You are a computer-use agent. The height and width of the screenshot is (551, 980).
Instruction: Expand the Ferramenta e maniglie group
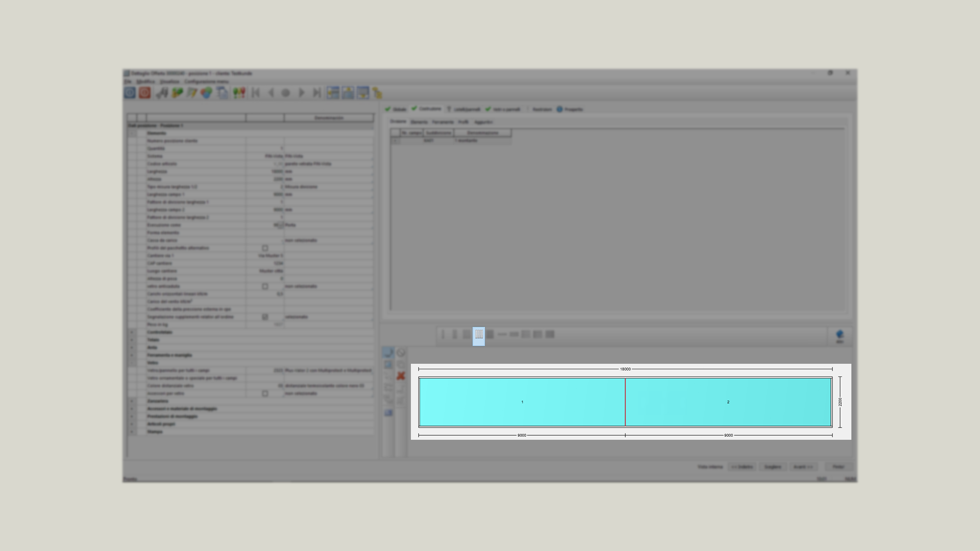(x=132, y=355)
